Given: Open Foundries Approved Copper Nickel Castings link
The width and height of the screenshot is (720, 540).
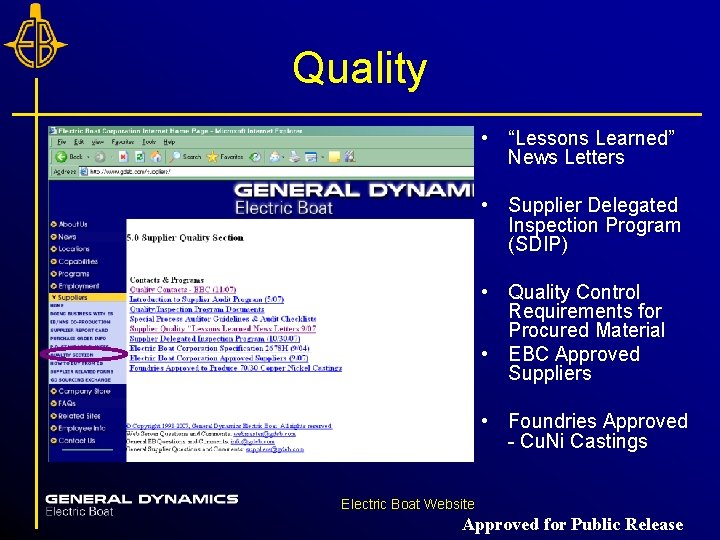Looking at the screenshot, I should coord(236,368).
